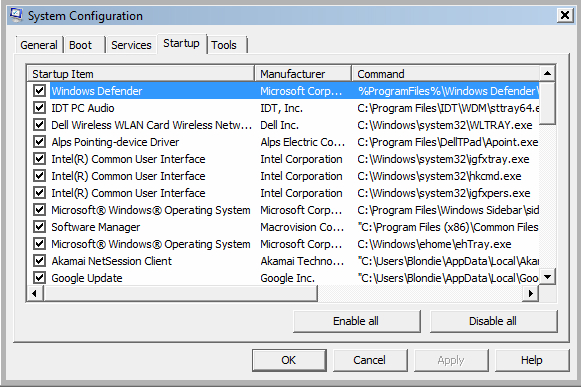Click the System Configuration title bar icon
Image resolution: width=581 pixels, height=387 pixels.
tap(16, 15)
